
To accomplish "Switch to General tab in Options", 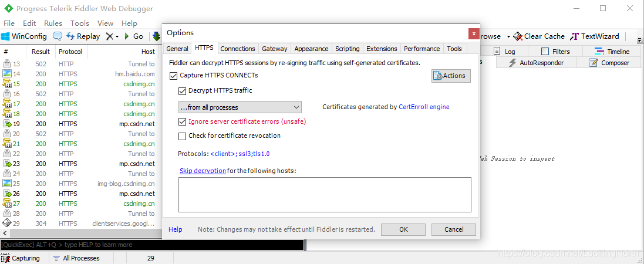I will point(177,49).
